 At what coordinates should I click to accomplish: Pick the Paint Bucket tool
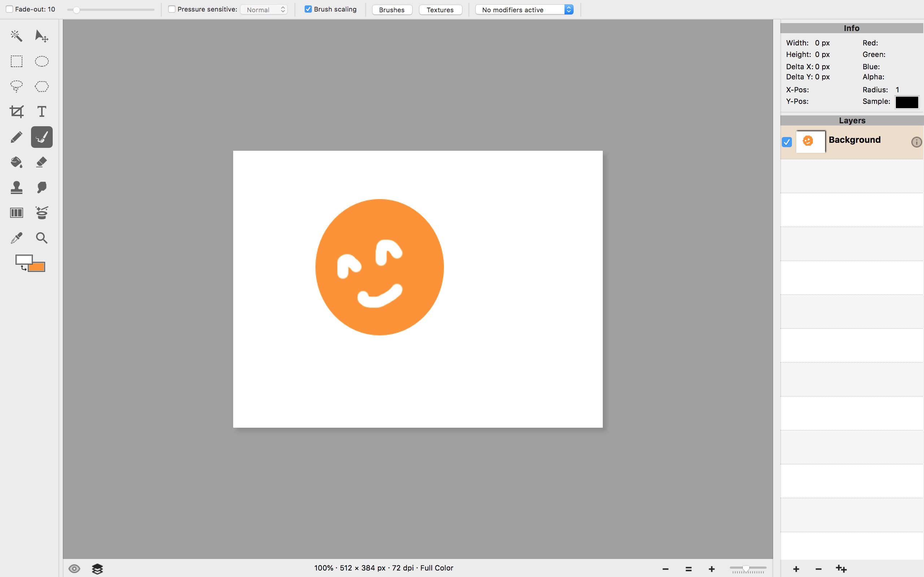pos(16,162)
